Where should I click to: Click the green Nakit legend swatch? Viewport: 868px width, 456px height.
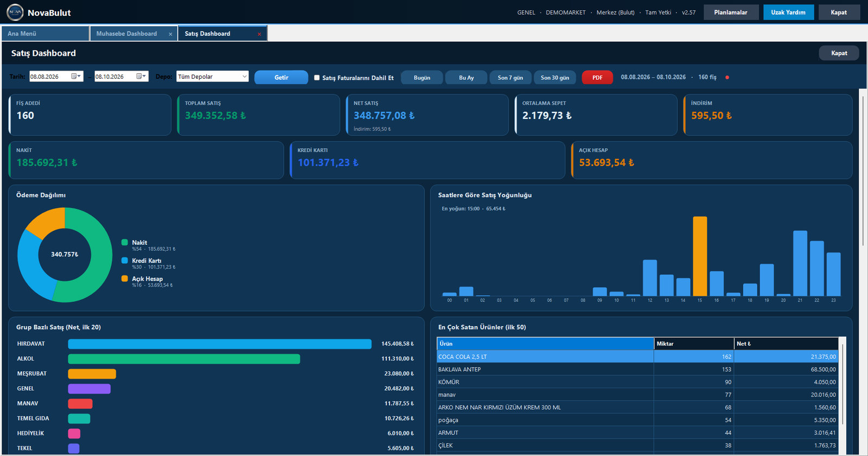(125, 243)
